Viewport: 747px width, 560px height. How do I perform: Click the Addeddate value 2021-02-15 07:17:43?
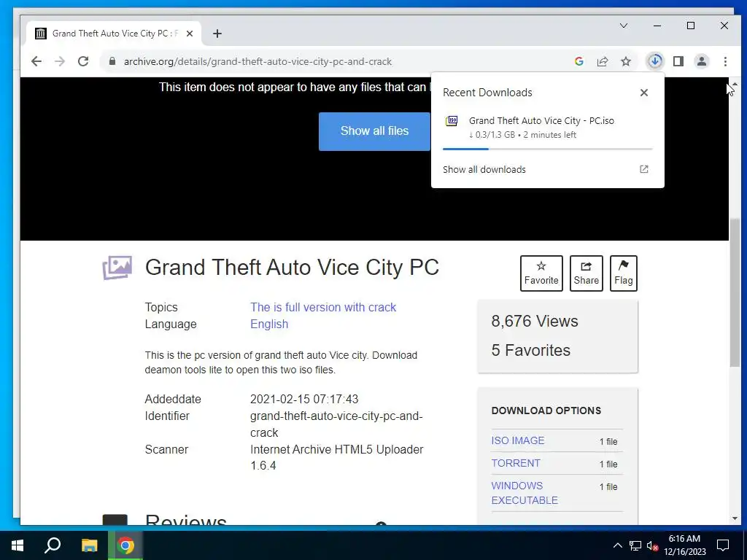(304, 399)
